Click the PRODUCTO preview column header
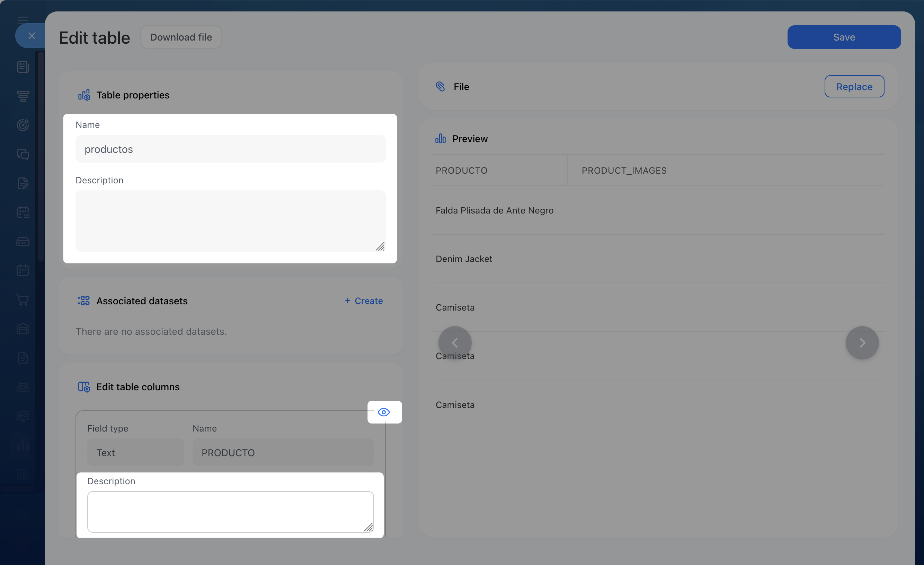Viewport: 924px width, 565px height. point(461,171)
